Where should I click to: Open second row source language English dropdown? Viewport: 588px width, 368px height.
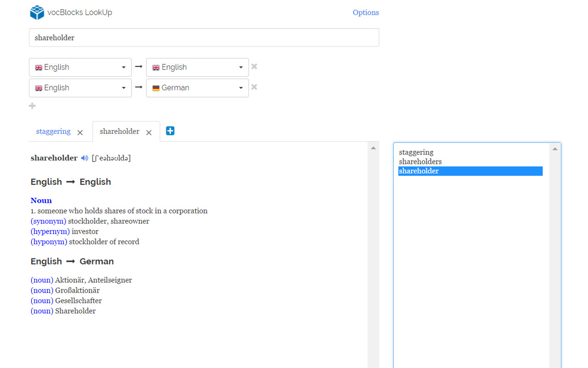(x=80, y=88)
